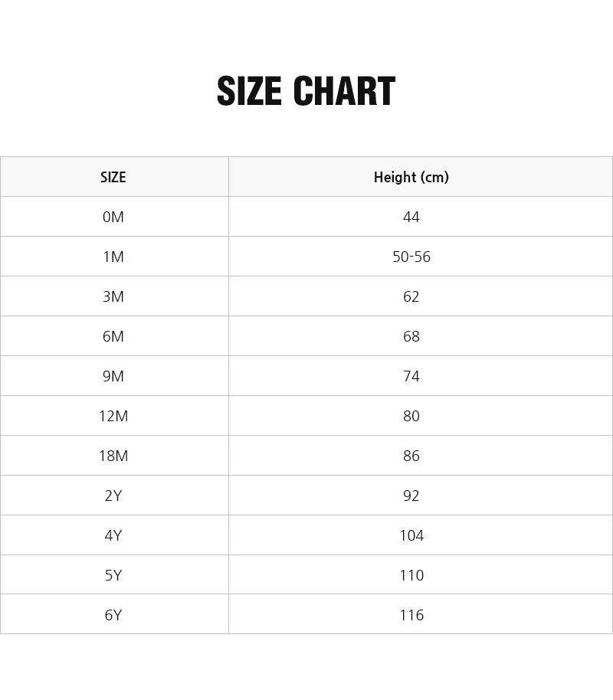Select the height value 68

tap(411, 336)
